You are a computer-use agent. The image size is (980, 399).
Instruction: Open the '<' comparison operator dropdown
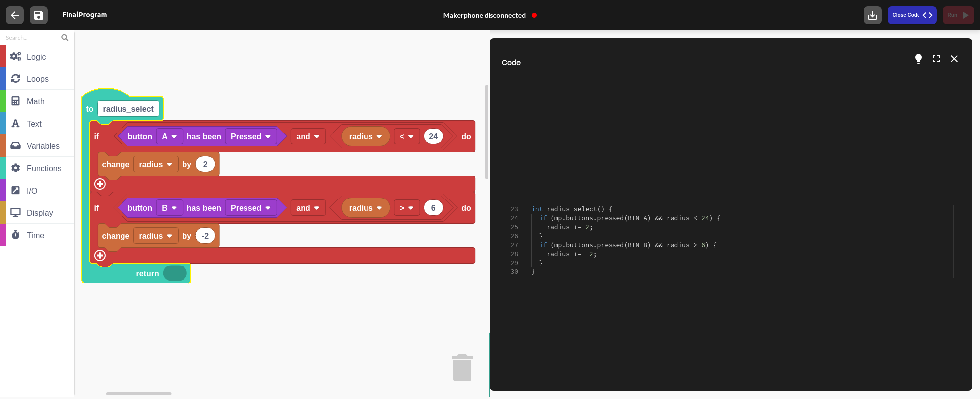407,136
